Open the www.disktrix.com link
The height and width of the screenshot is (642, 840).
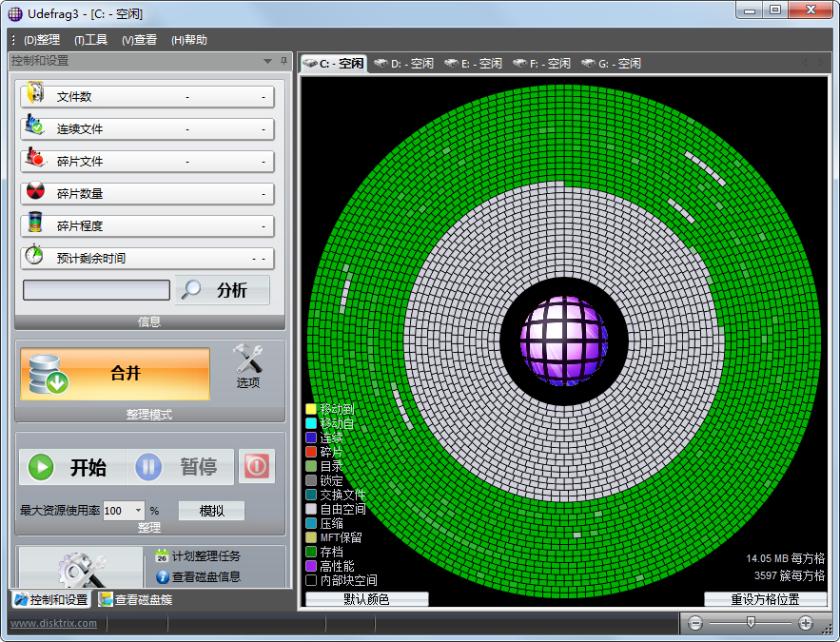click(53, 623)
